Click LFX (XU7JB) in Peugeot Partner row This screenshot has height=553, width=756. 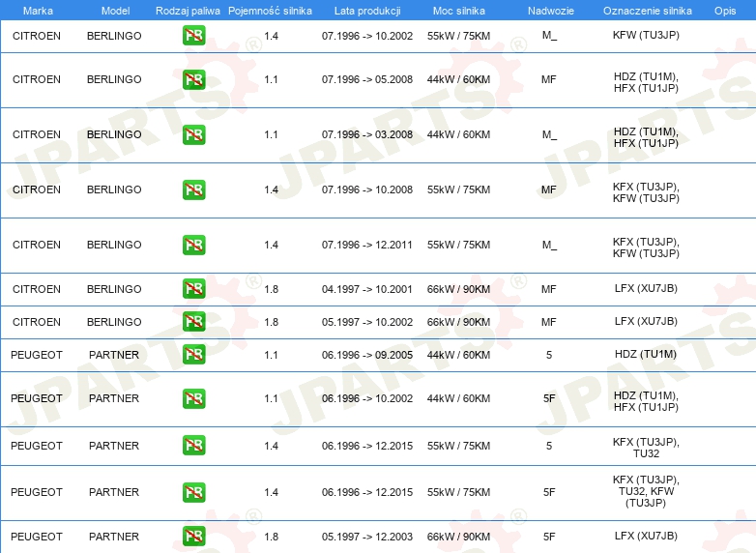pyautogui.click(x=646, y=536)
